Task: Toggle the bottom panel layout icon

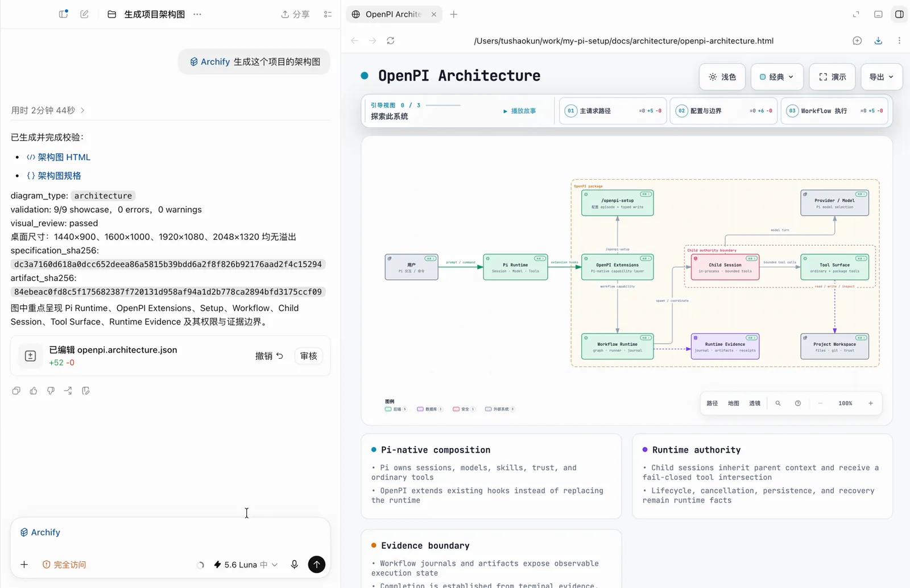Action: 878,14
